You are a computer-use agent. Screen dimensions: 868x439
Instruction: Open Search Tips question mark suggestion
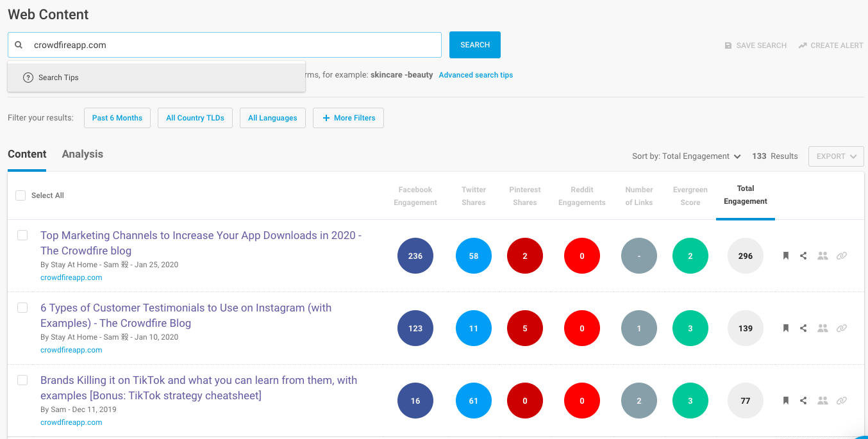[x=28, y=78]
